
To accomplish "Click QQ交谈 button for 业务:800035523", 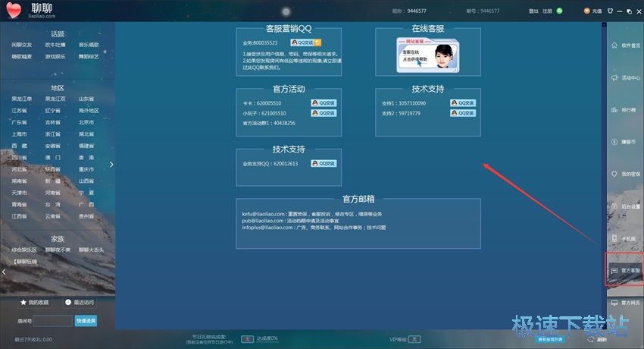I will pyautogui.click(x=305, y=42).
